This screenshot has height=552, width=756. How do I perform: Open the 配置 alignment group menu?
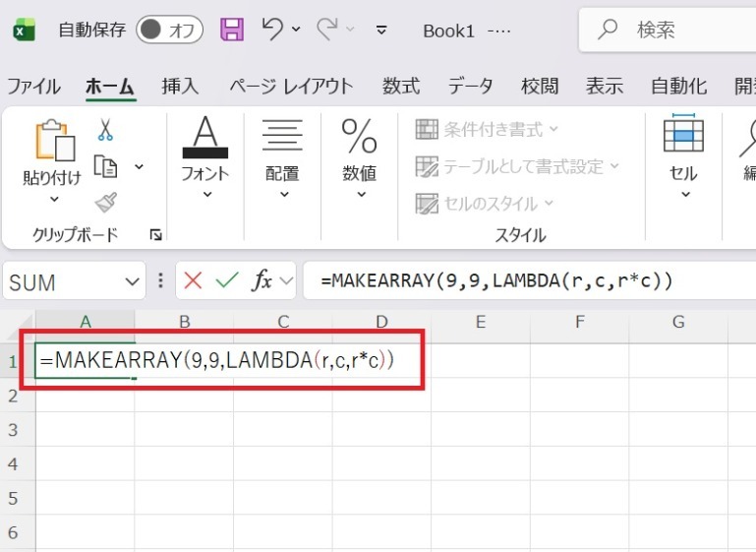click(282, 156)
